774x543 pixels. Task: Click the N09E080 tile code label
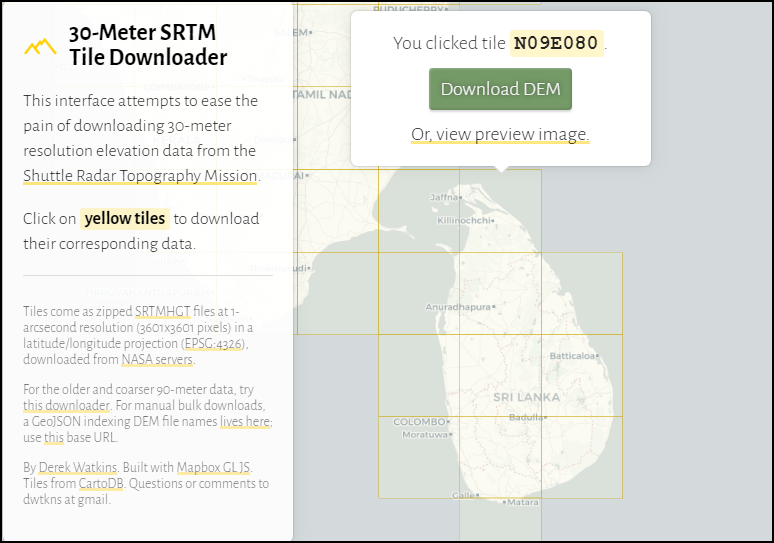pyautogui.click(x=555, y=43)
